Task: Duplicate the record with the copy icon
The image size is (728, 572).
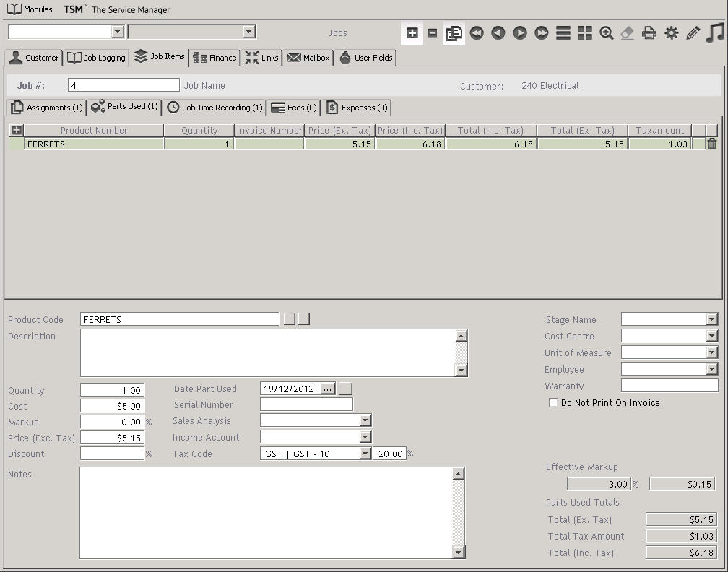Action: click(454, 33)
